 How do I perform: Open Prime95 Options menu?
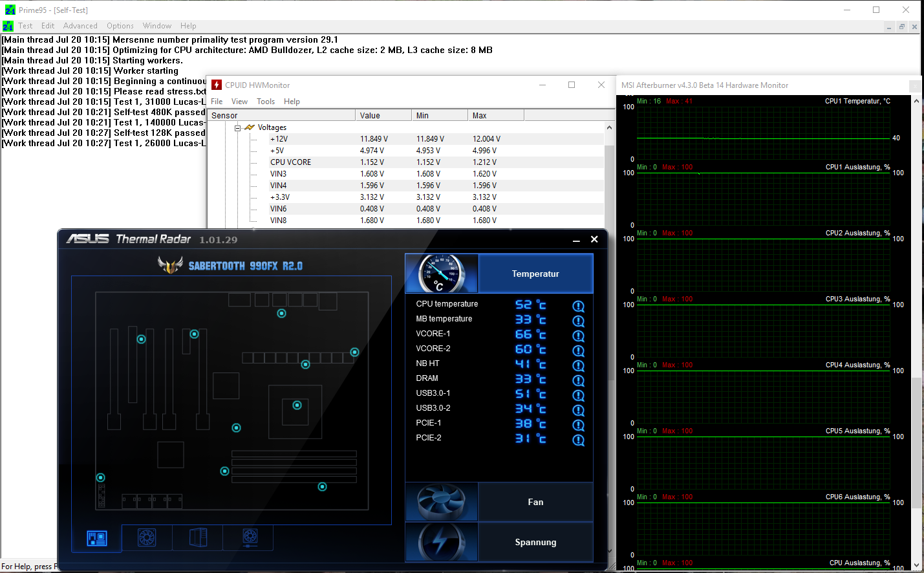coord(120,26)
